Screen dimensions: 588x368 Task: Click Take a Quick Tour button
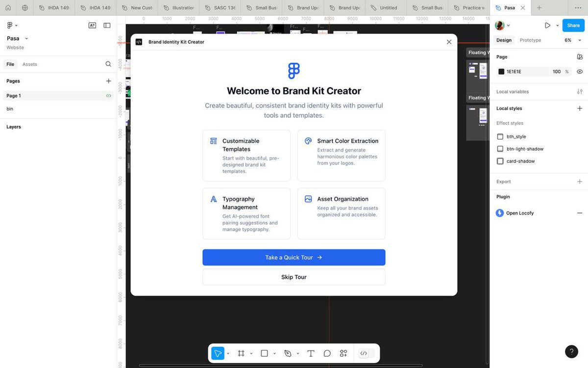pos(294,258)
